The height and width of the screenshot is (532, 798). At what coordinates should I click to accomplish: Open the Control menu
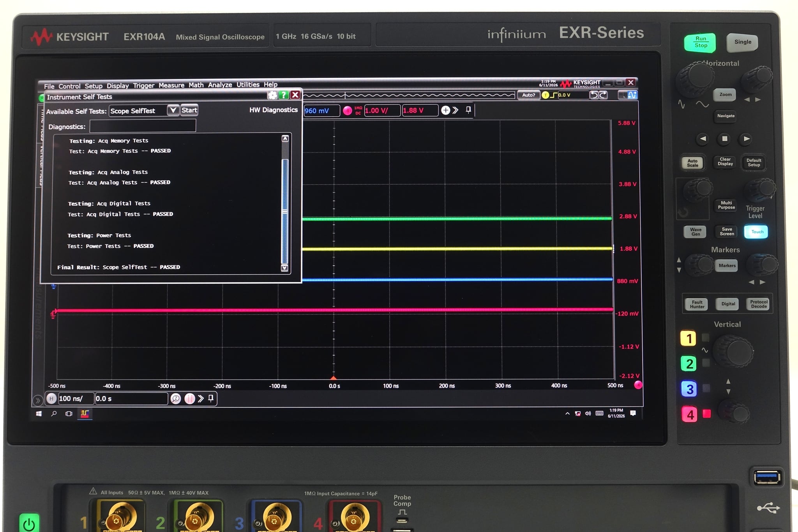coord(69,86)
